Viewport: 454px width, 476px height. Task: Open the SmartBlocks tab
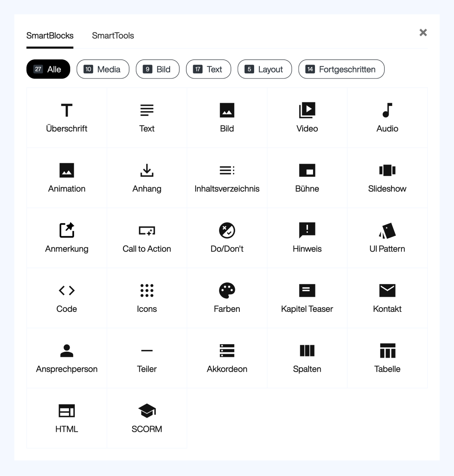[x=50, y=36]
